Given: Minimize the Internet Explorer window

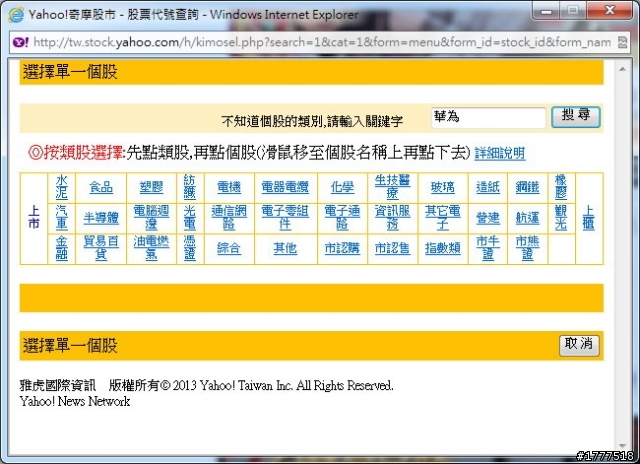Looking at the screenshot, I should click(x=547, y=11).
